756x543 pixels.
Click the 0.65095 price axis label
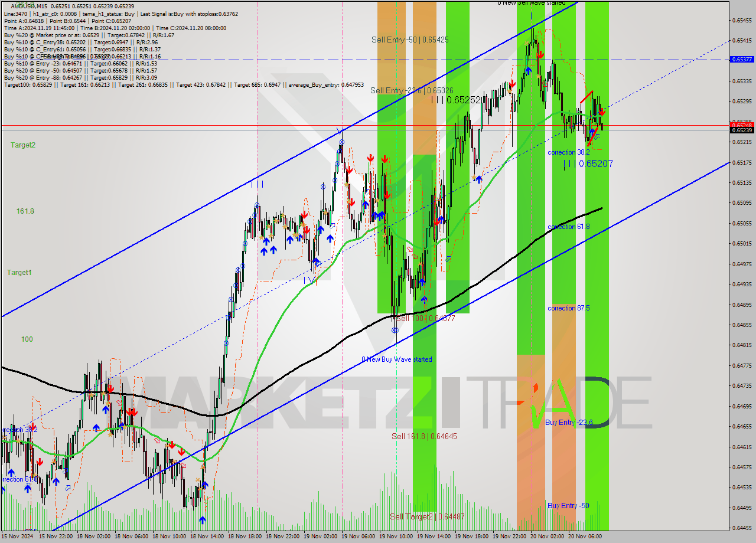click(742, 202)
